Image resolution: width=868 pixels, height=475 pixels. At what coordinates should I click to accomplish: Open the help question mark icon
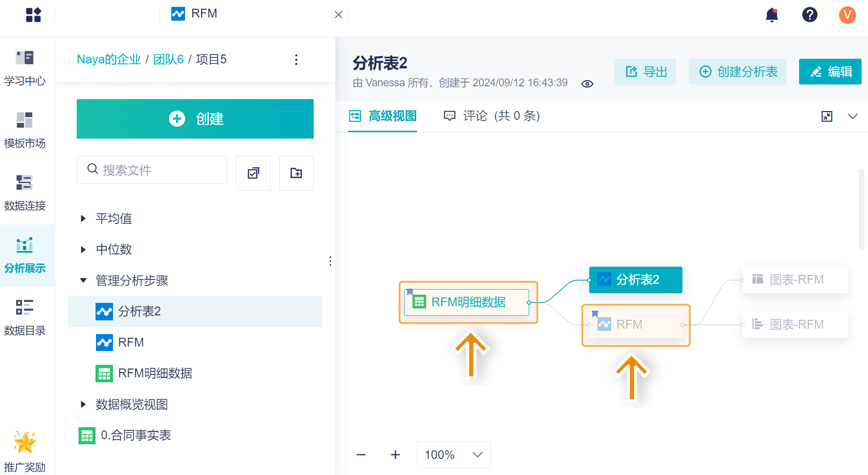point(810,15)
